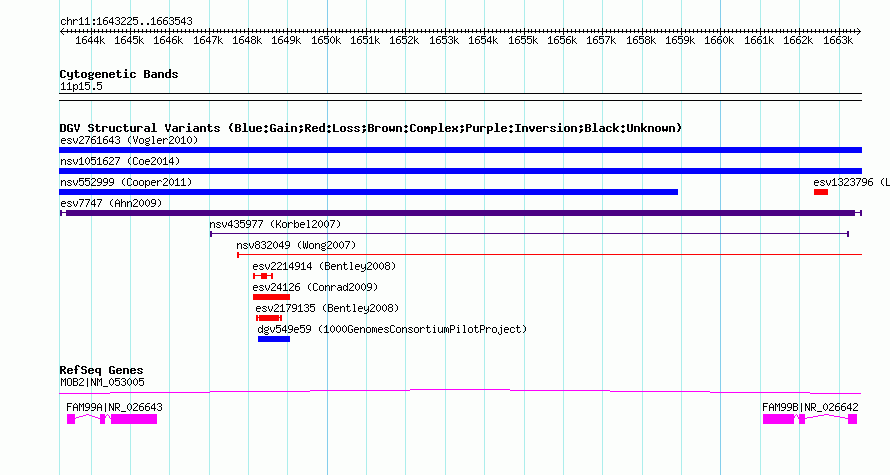Image resolution: width=890 pixels, height=475 pixels.
Task: Select the 11p15.5 cytogenetic band label
Action: click(x=81, y=87)
